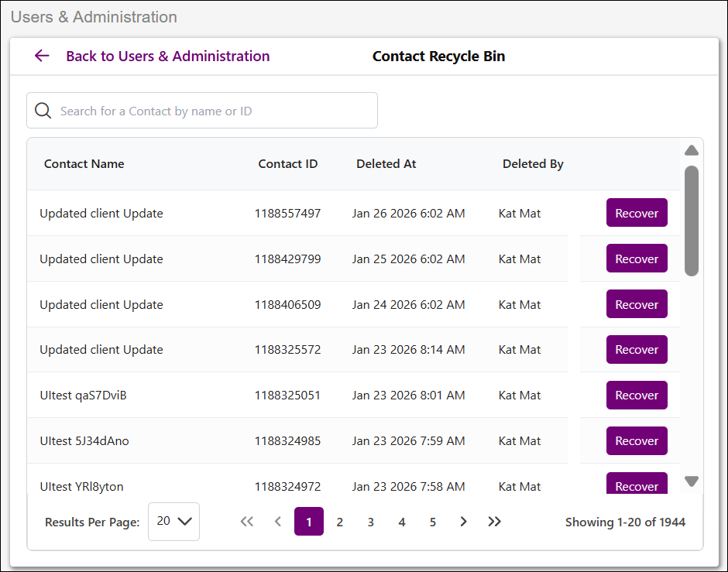Image resolution: width=728 pixels, height=572 pixels.
Task: Recover contact Ultest qaS7DviB
Action: pos(637,395)
